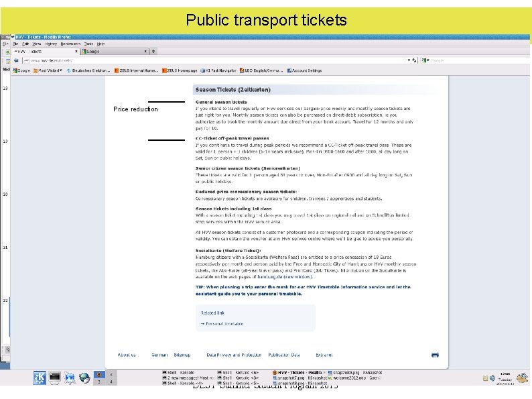The height and width of the screenshot is (399, 532).
Task: Click the system tray clock
Action: coord(505,378)
